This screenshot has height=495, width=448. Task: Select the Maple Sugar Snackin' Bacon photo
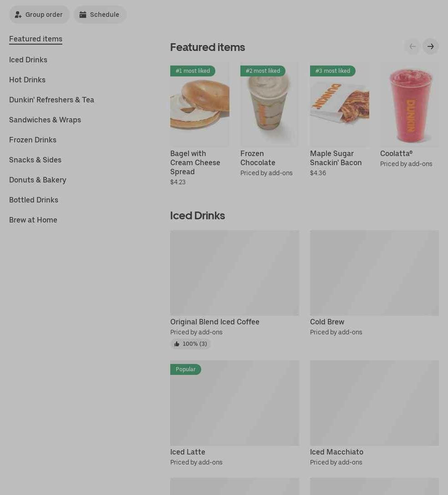(x=340, y=105)
